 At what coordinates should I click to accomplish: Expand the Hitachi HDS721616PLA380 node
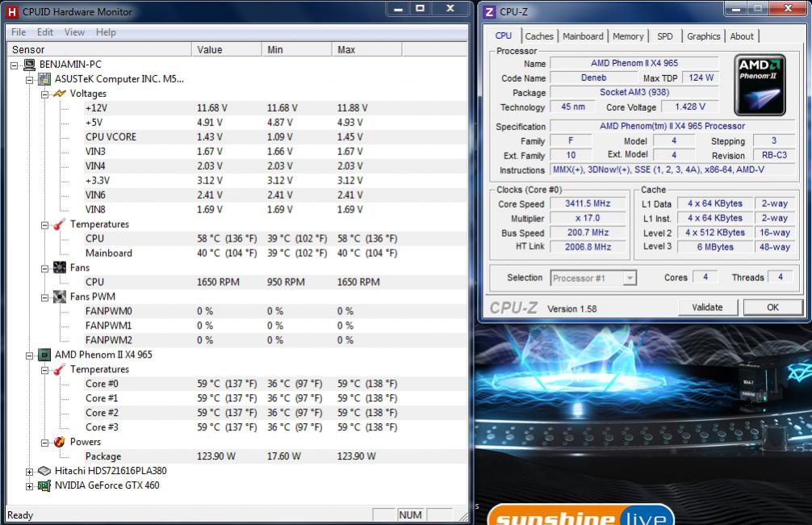[30, 472]
